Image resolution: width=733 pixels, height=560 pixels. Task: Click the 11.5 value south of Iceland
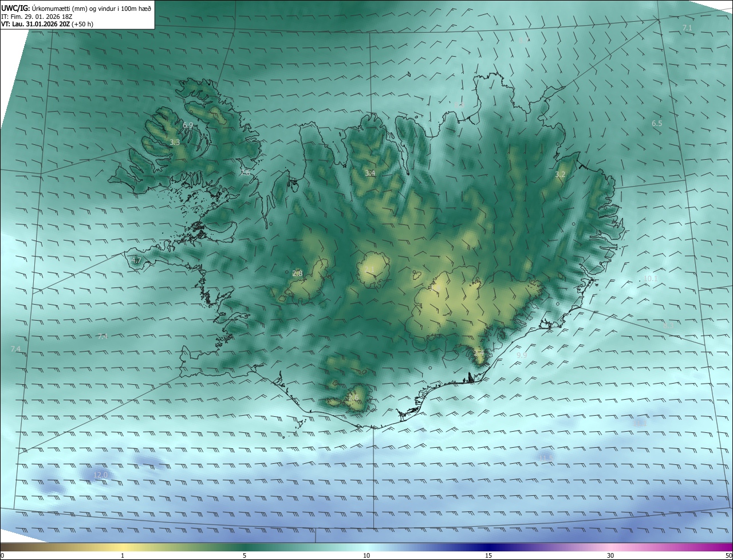546,458
